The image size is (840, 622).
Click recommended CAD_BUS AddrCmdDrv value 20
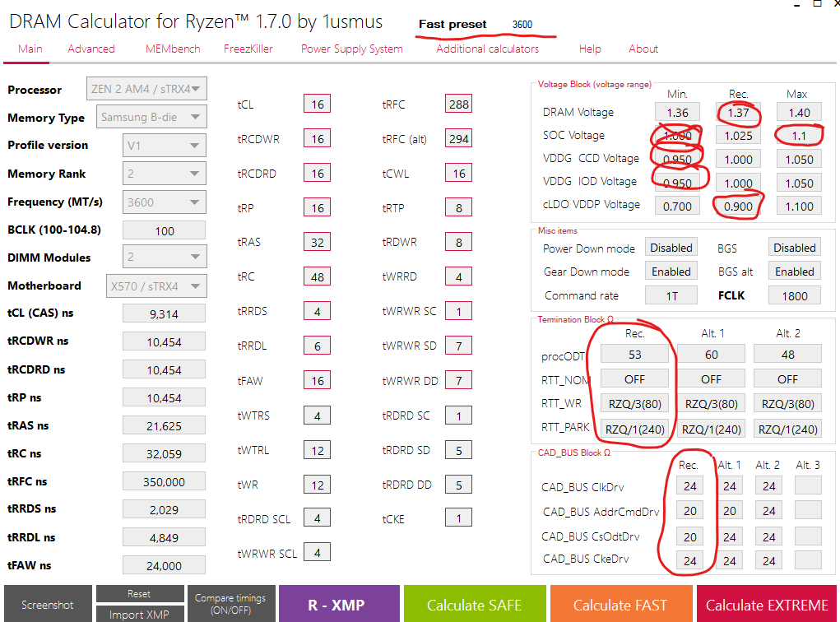click(x=689, y=511)
